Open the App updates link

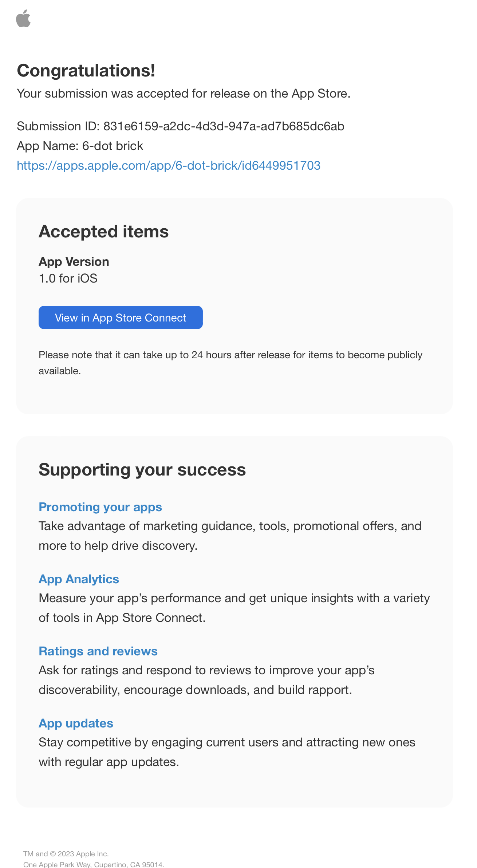click(x=76, y=723)
